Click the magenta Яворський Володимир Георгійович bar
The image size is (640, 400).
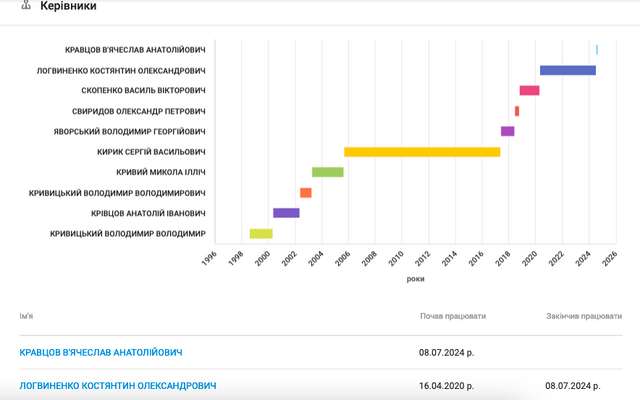507,131
